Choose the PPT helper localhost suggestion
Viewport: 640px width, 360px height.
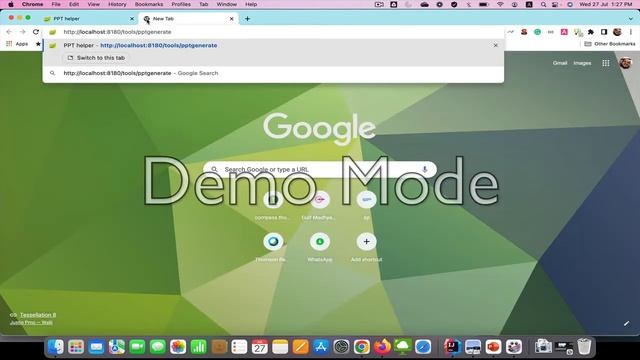point(273,45)
